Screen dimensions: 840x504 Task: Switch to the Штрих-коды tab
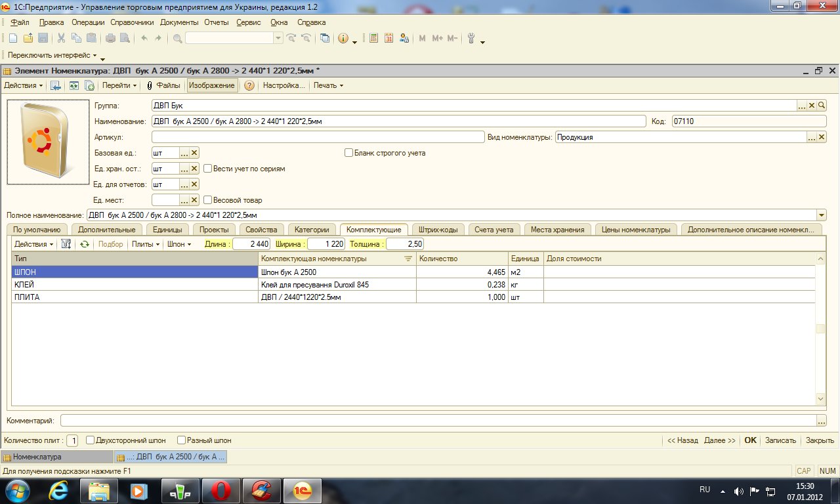(x=438, y=230)
